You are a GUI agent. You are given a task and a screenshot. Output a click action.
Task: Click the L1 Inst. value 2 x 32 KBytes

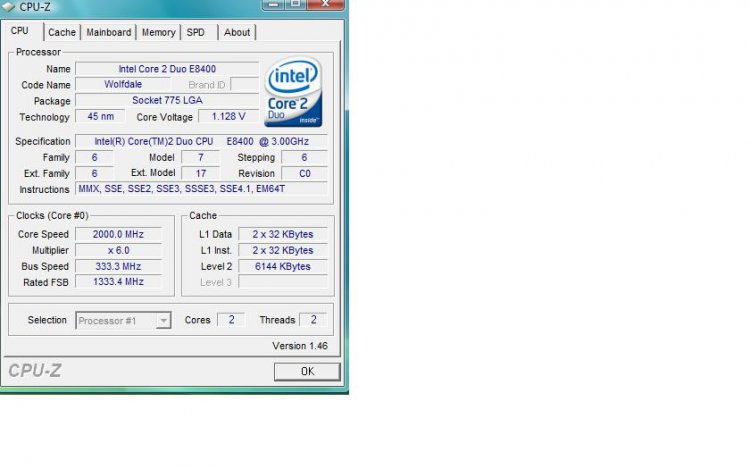(283, 251)
